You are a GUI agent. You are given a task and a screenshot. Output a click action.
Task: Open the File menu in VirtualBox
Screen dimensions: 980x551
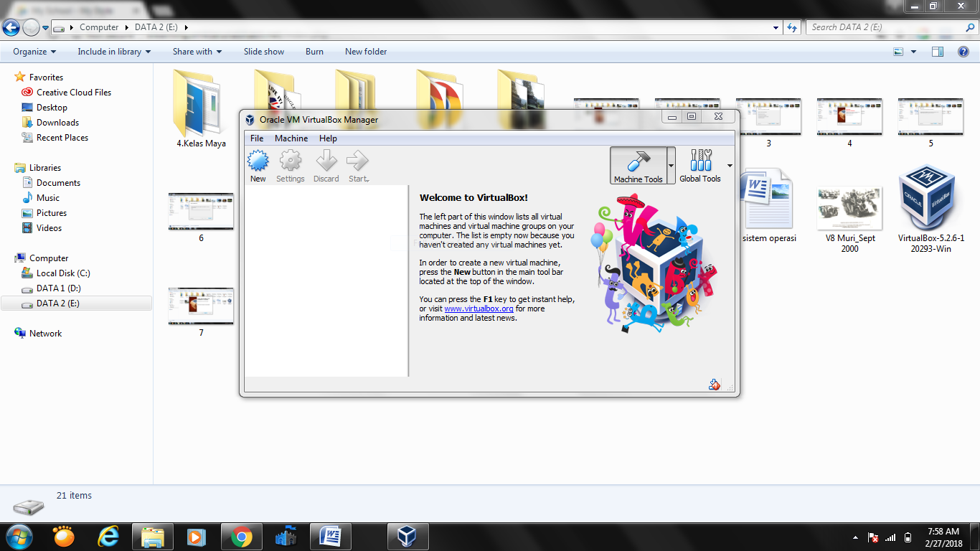point(257,138)
